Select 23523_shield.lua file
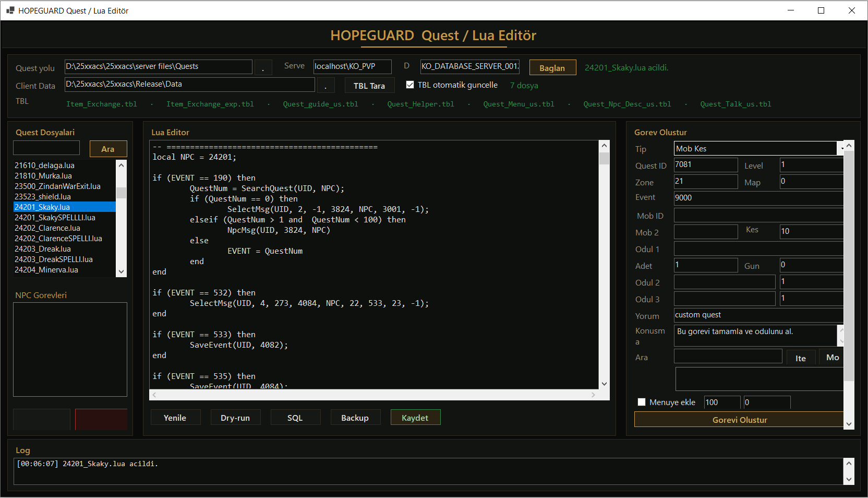 point(64,197)
